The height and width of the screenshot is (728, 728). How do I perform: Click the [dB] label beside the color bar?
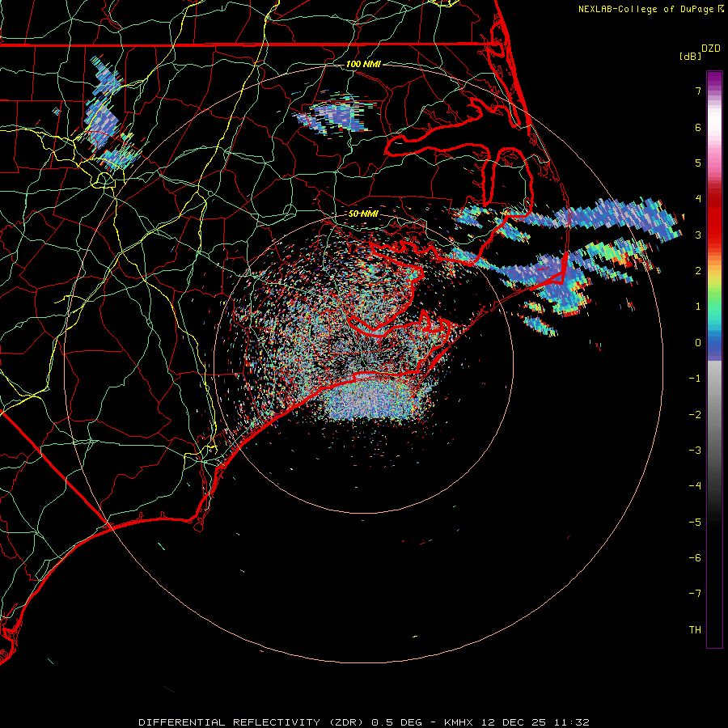click(x=691, y=56)
